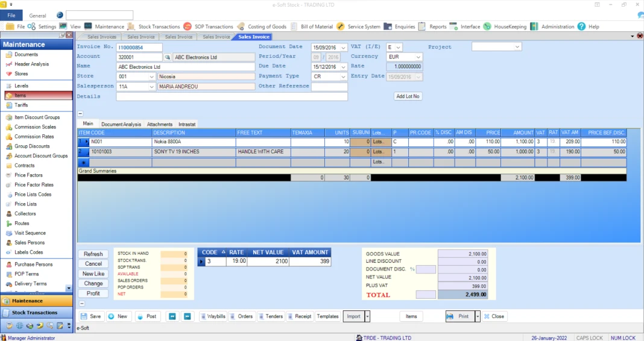
Task: Open Collectors in sidebar
Action: click(x=25, y=214)
